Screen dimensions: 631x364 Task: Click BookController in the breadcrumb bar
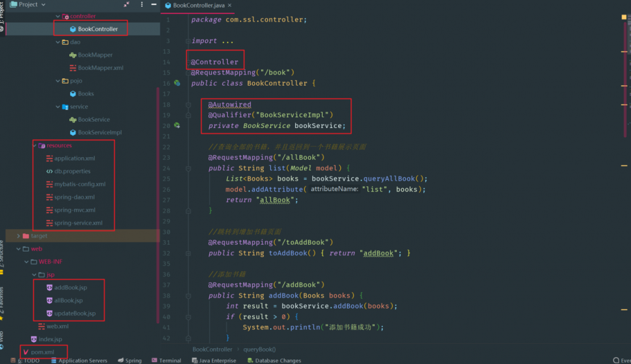(x=212, y=349)
